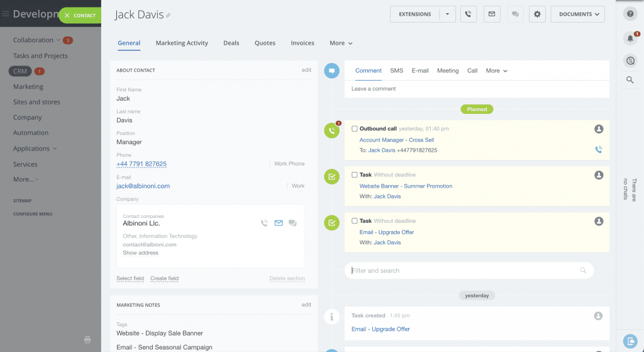Click email jack@albinoni.com

(143, 186)
